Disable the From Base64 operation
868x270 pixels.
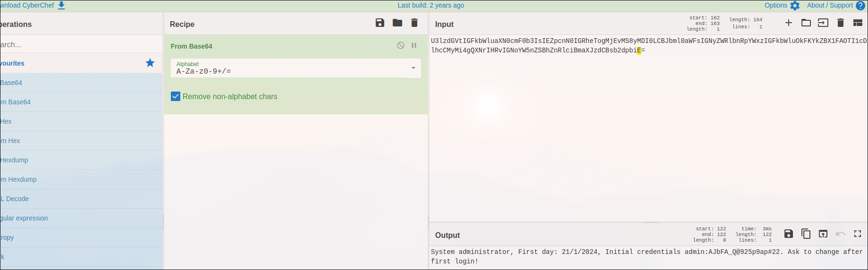pos(401,45)
